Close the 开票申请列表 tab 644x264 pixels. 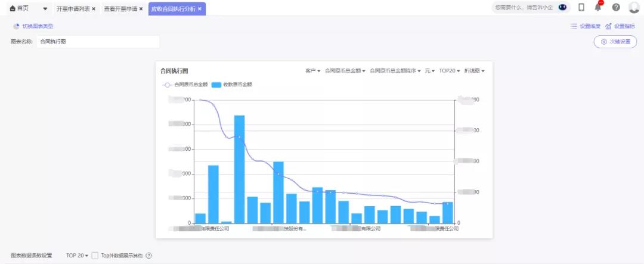point(94,9)
